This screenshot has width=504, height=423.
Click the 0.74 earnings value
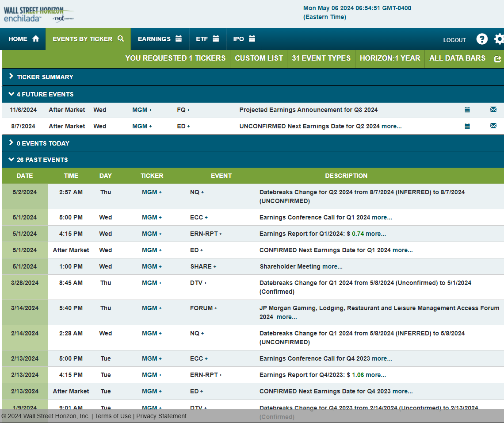click(358, 234)
